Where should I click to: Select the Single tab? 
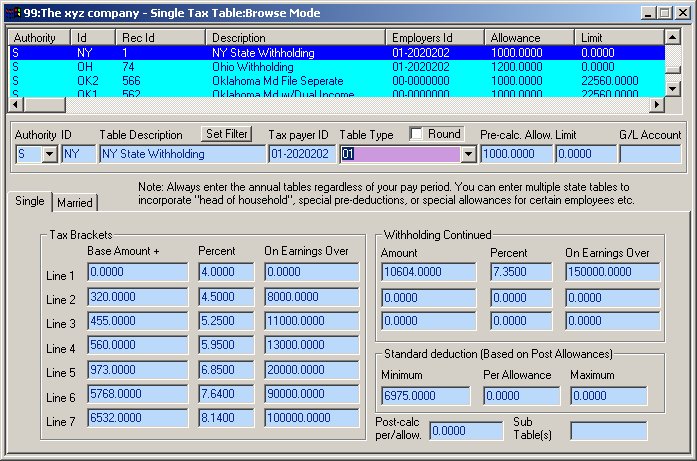29,201
